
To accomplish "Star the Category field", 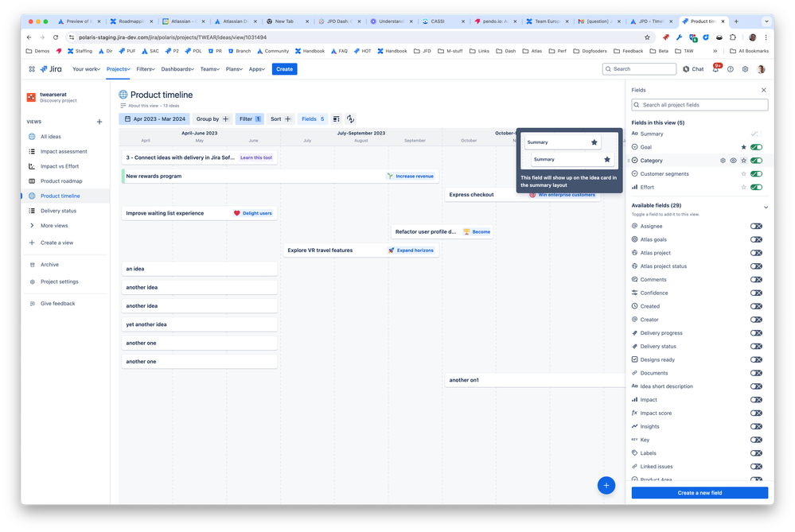I will coord(744,161).
